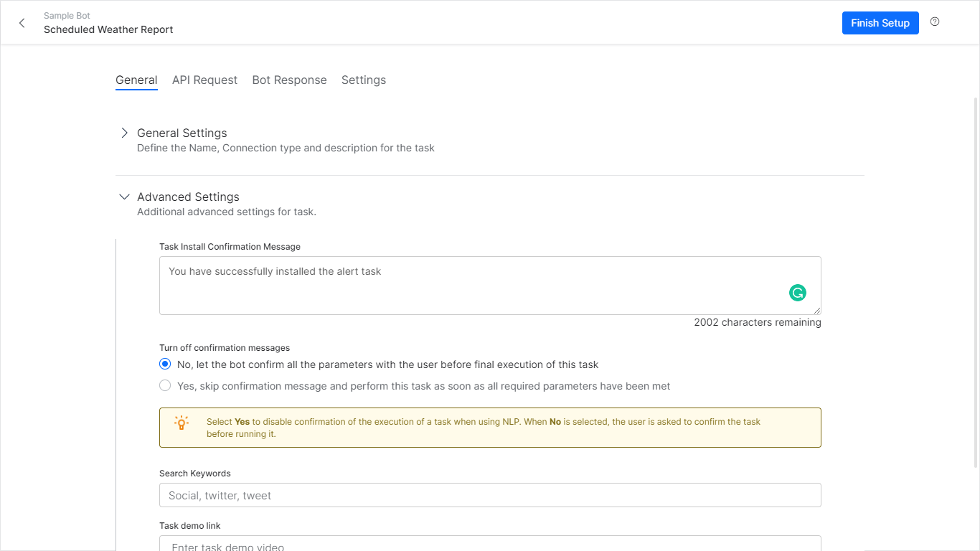980x551 pixels.
Task: Select the Settings tab
Action: (x=364, y=80)
